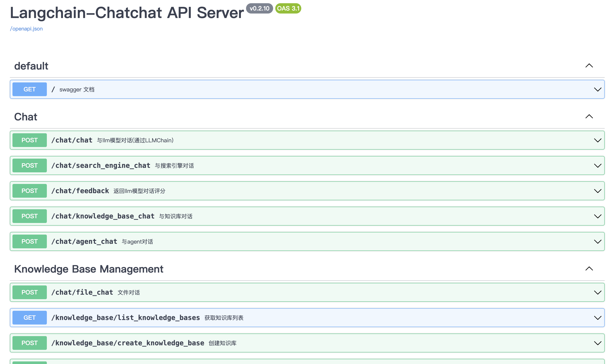Click the /chat/feedback path text

[x=80, y=191]
